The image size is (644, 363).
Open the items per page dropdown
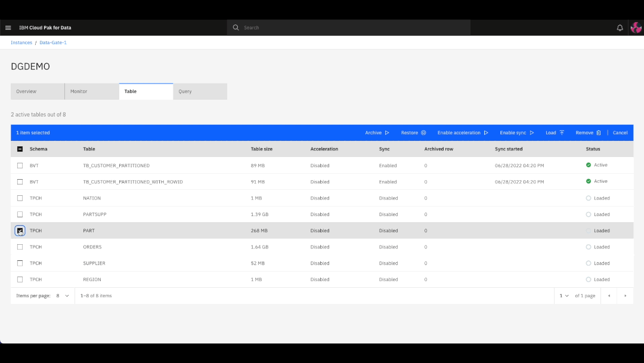click(x=61, y=296)
